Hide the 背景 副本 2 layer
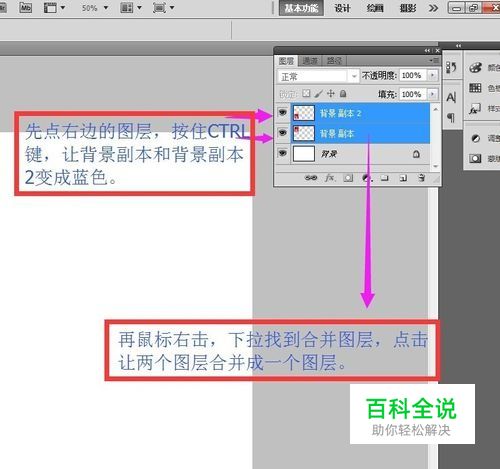 pyautogui.click(x=283, y=113)
